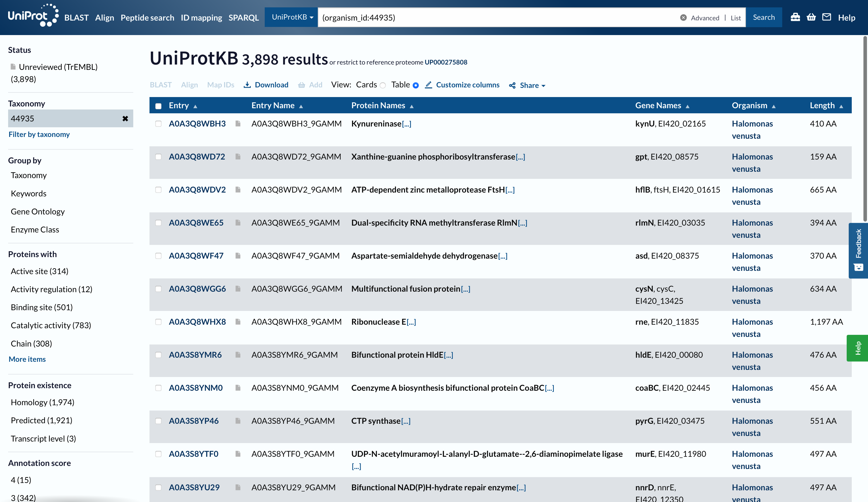The height and width of the screenshot is (502, 868).
Task: Click unreviewed file icon for A0A3S8YMR6
Action: tap(238, 354)
